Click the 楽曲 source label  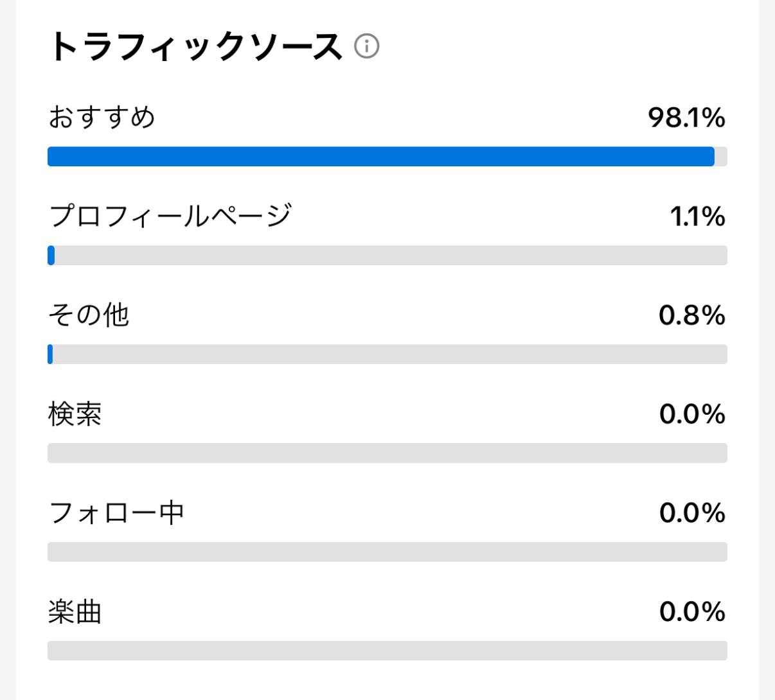pyautogui.click(x=75, y=612)
